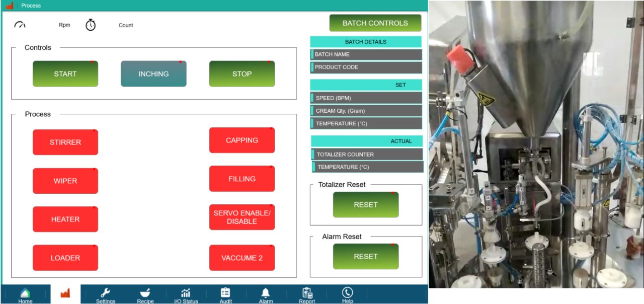Viewport: 644px width, 304px height.
Task: Toggle SERVO ENABLE/DISABLE
Action: click(x=242, y=217)
